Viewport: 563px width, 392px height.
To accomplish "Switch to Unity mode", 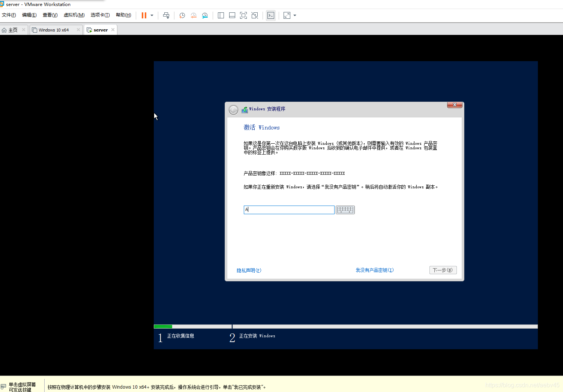I will tap(255, 15).
